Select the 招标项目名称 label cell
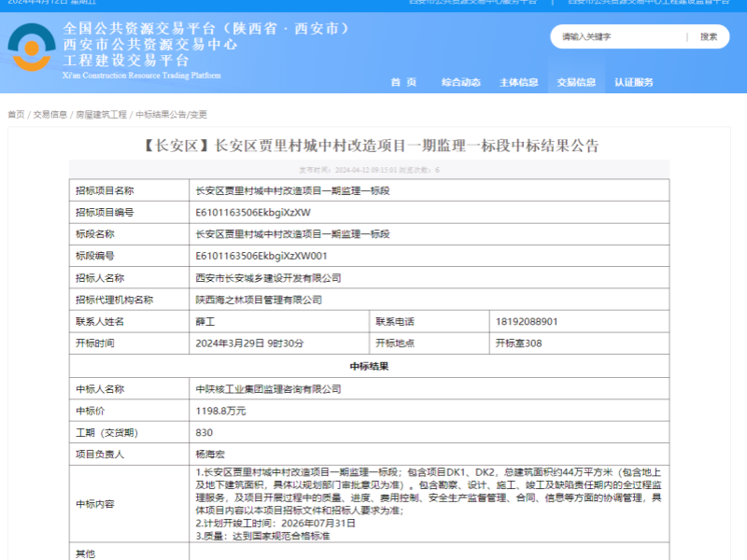747x560 pixels. click(129, 190)
